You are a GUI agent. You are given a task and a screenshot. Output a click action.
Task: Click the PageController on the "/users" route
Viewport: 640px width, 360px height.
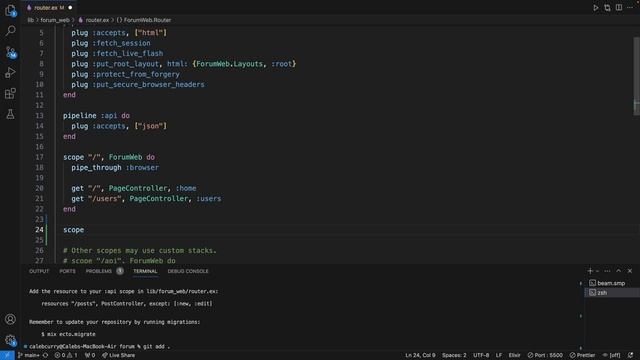pyautogui.click(x=159, y=199)
